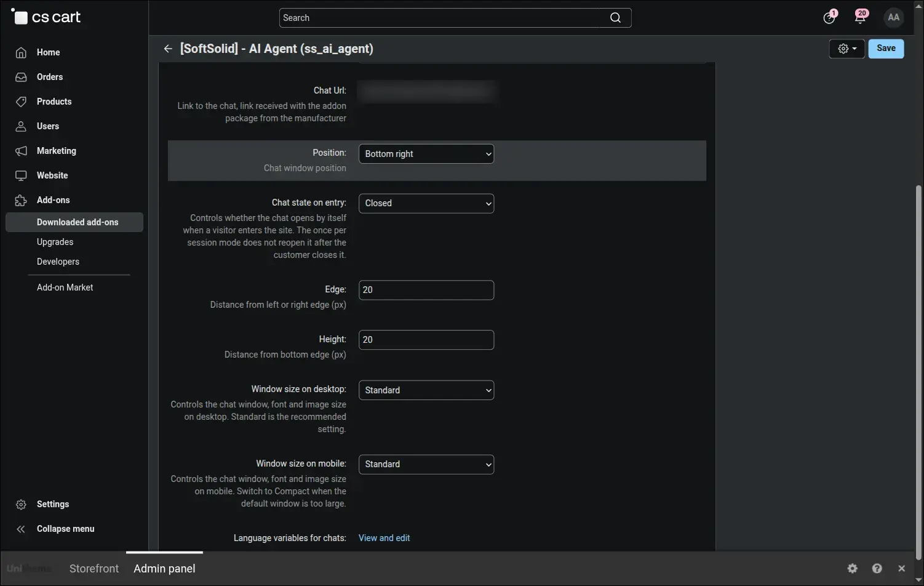The width and height of the screenshot is (924, 586).
Task: Click the Height input field
Action: coord(426,340)
